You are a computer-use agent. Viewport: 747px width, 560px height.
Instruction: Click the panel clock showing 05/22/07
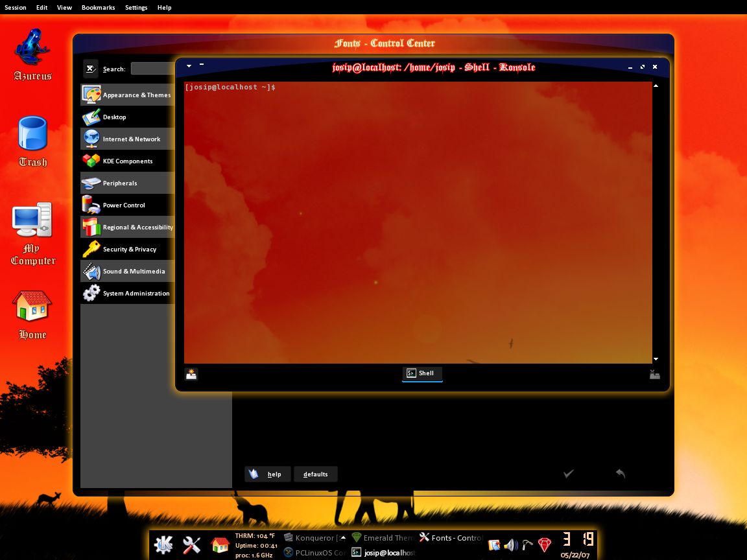coord(576,545)
